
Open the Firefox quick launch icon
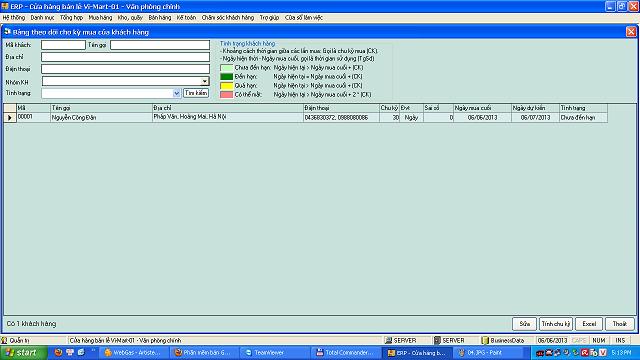(x=58, y=352)
